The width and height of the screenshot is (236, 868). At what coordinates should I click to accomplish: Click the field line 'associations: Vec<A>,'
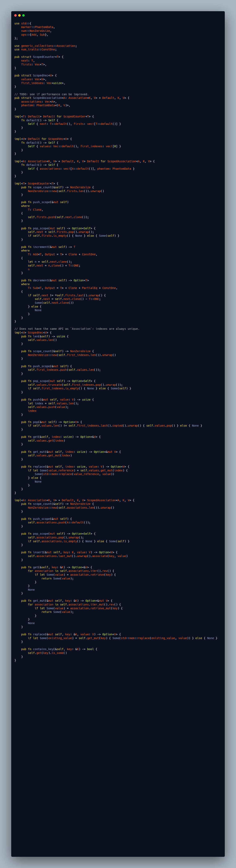[x=39, y=102]
